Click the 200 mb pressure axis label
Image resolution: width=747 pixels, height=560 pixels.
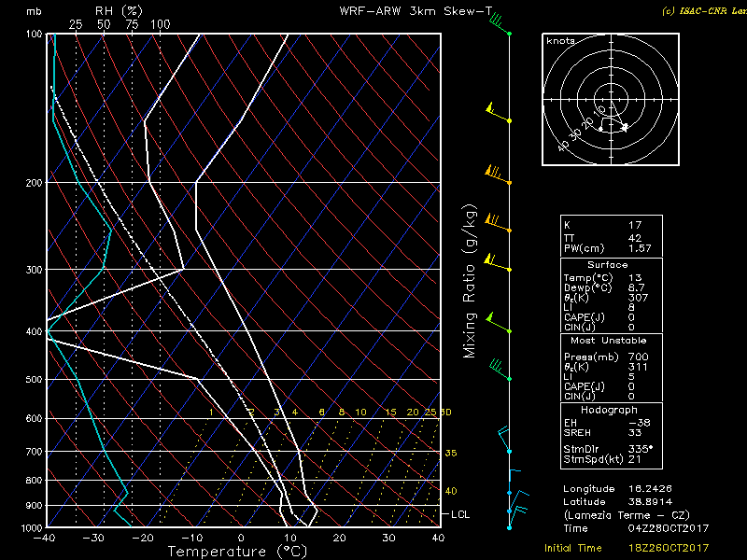[x=34, y=183]
